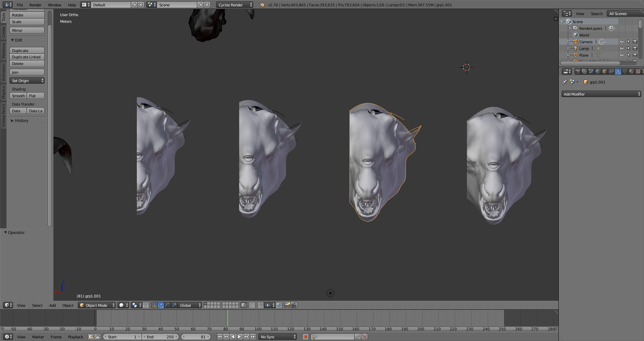Expand the Camera item in the outliner

(x=568, y=42)
